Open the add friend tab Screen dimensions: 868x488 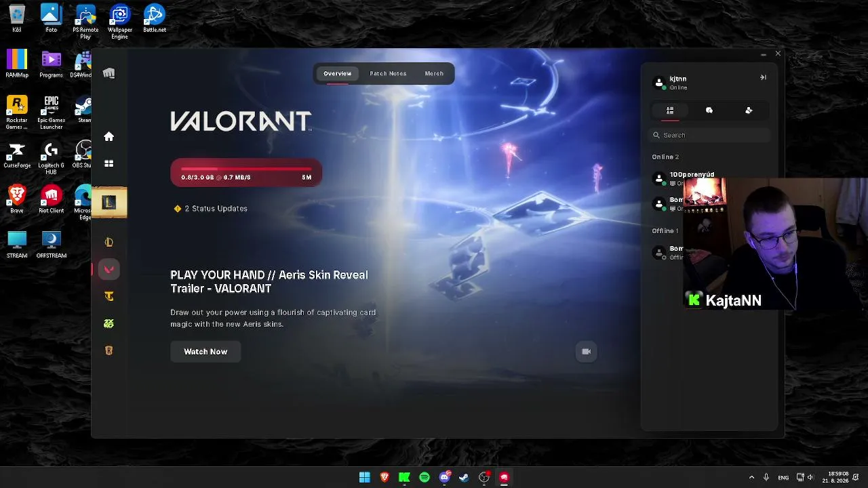(749, 110)
